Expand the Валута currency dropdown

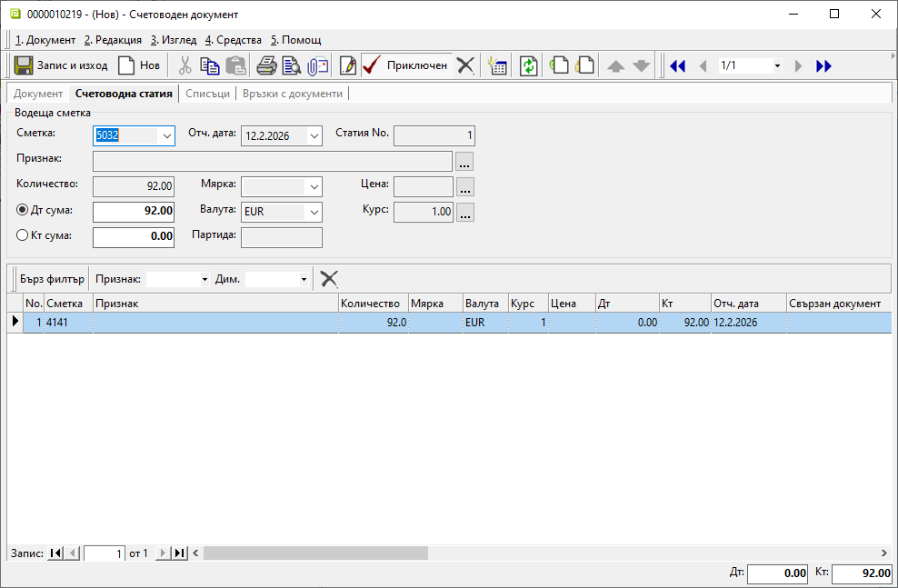pyautogui.click(x=314, y=212)
